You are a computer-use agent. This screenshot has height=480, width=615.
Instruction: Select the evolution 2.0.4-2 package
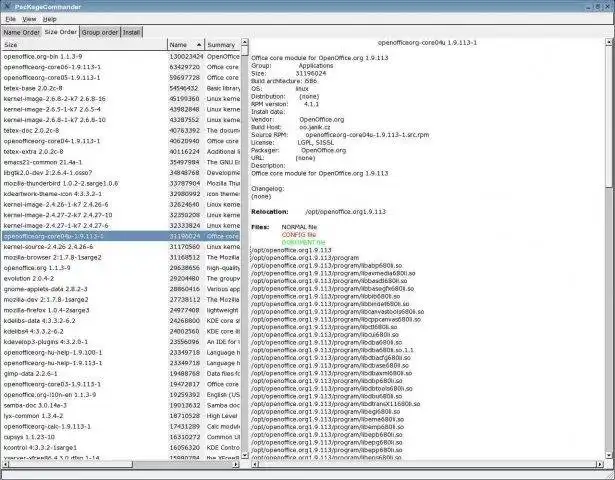121,278
